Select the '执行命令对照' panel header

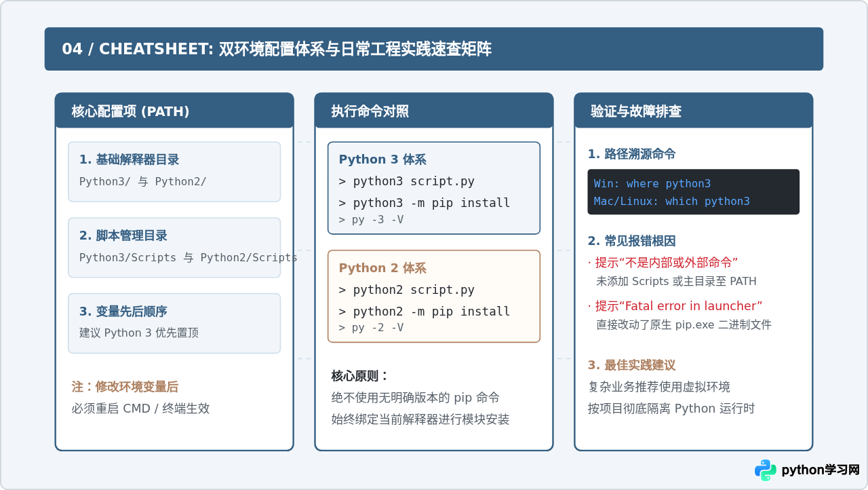434,111
